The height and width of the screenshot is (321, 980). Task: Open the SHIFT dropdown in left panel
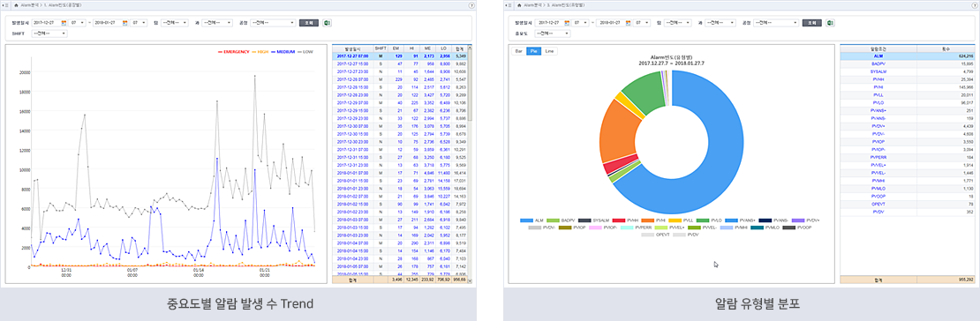click(x=49, y=34)
